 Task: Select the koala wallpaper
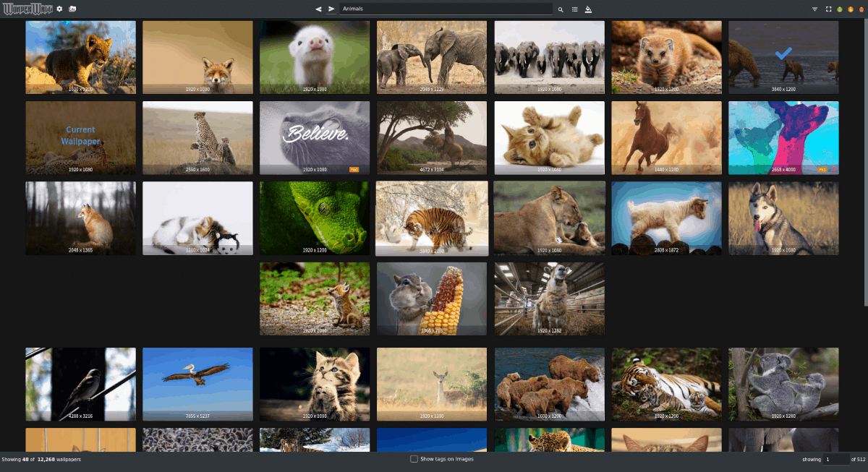click(783, 385)
